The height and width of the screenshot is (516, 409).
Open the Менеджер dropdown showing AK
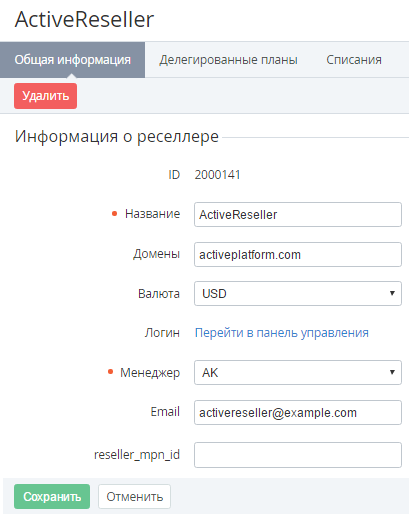[298, 372]
